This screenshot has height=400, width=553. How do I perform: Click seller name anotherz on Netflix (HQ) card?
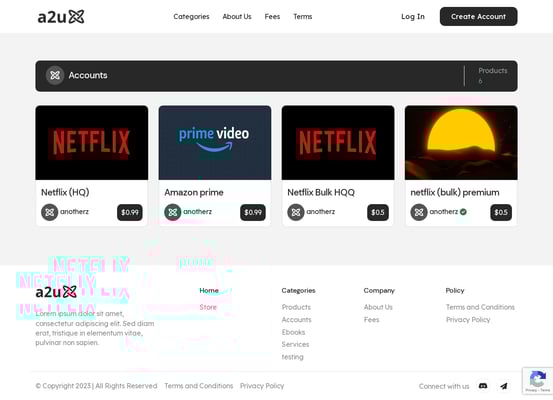(x=74, y=212)
